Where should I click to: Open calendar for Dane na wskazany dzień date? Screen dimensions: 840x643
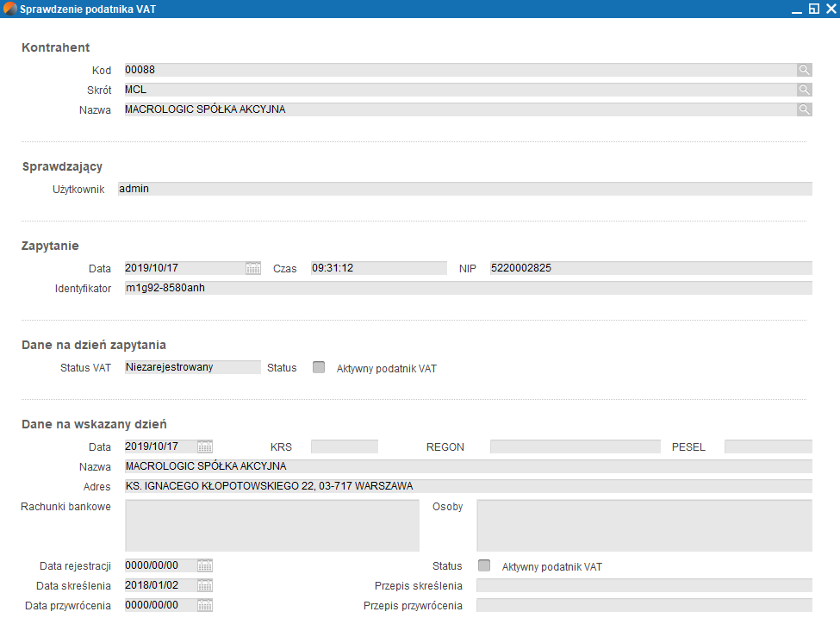click(x=204, y=446)
